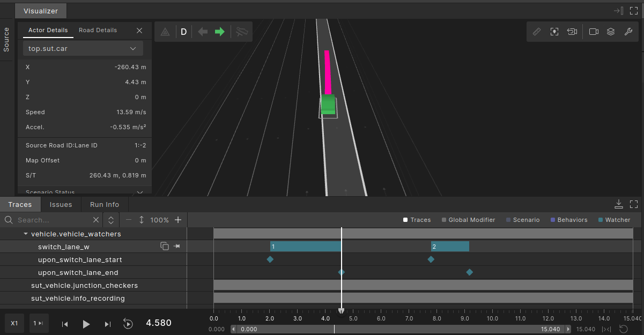Open the wrench settings tool
644x335 pixels.
(x=628, y=32)
